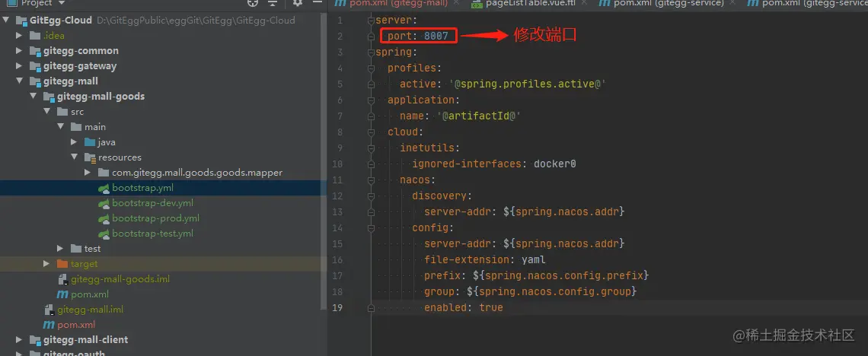Open the red pom.xml under gitegg-mall

(x=76, y=325)
